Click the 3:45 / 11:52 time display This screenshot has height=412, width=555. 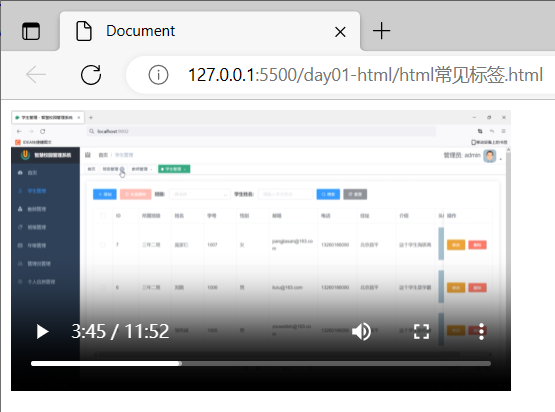point(120,332)
